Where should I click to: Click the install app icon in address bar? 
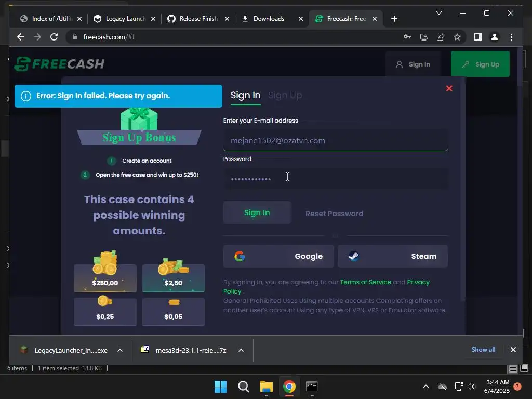(x=424, y=37)
